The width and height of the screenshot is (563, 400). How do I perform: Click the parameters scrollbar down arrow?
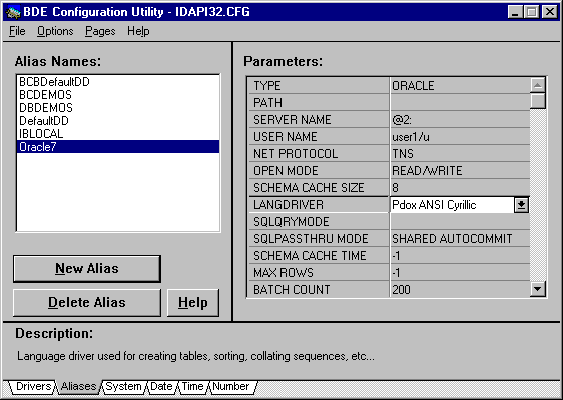pos(538,289)
